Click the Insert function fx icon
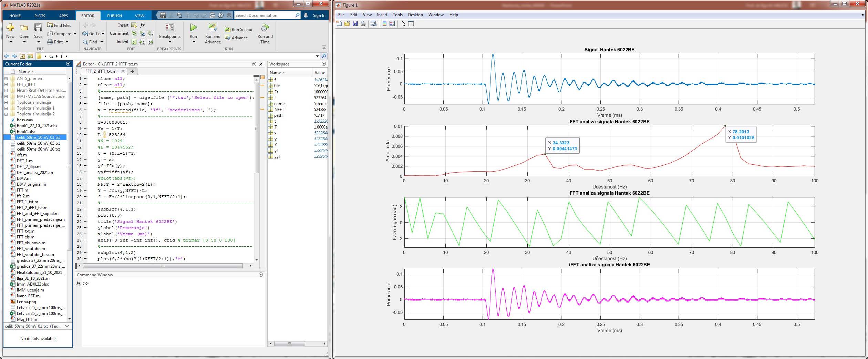This screenshot has height=359, width=868. coord(143,25)
